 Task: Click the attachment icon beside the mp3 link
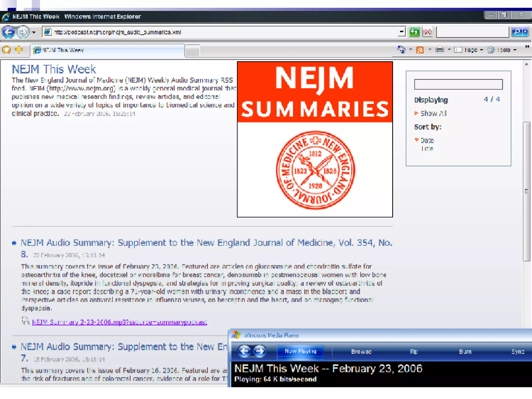[25, 321]
